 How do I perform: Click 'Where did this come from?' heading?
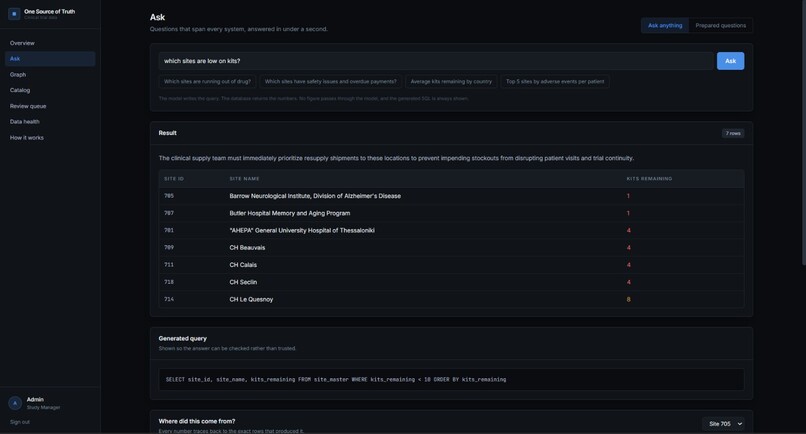pyautogui.click(x=197, y=421)
